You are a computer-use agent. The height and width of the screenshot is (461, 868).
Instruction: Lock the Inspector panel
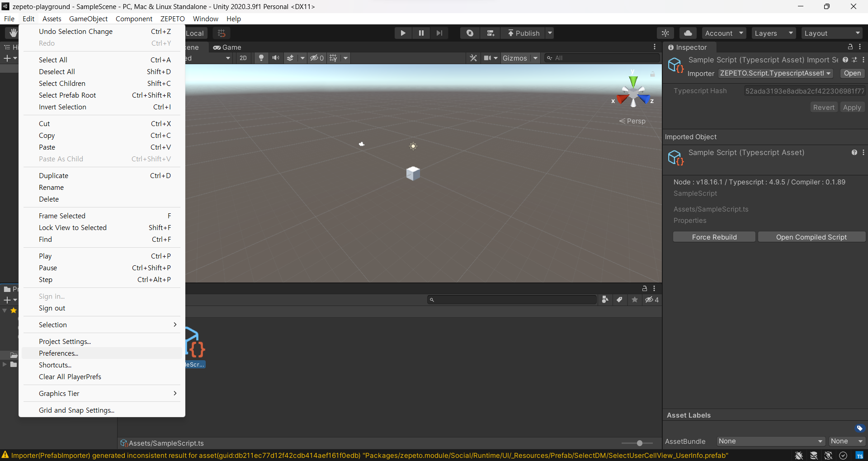850,47
